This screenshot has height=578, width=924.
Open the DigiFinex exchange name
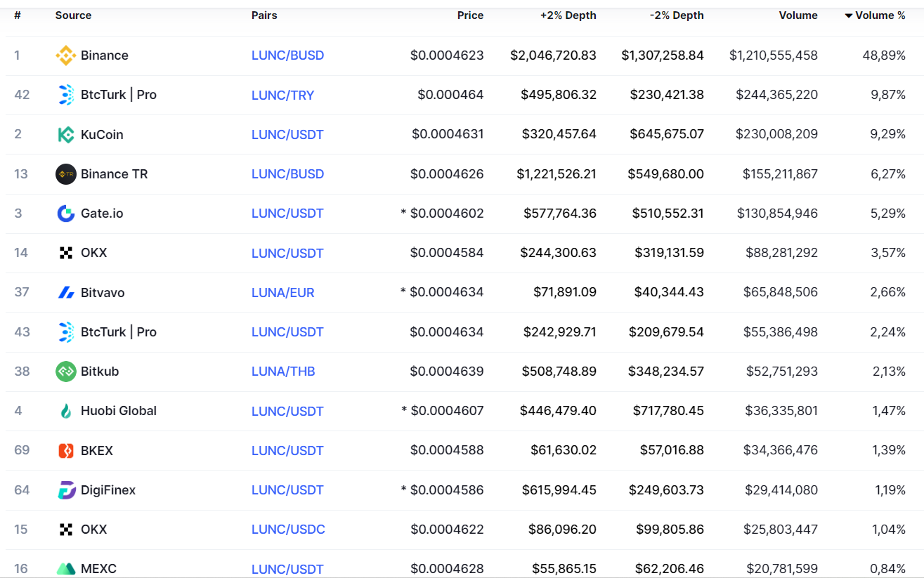coord(108,490)
